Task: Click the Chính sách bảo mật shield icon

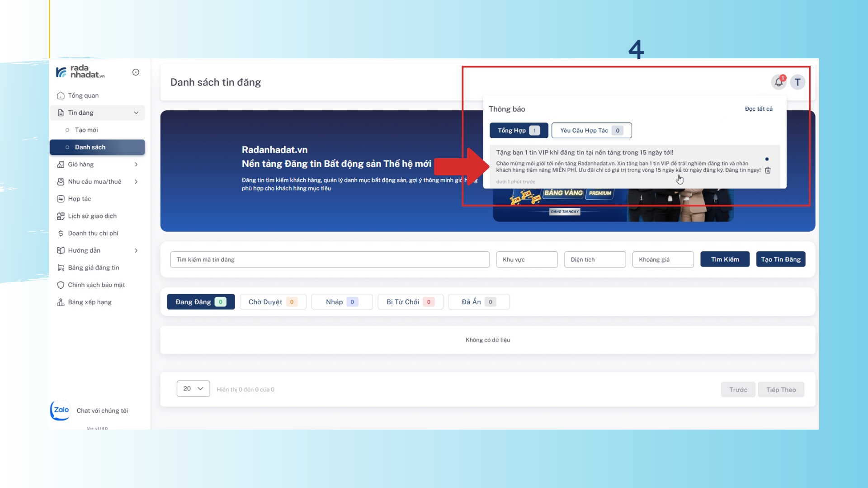Action: (x=61, y=285)
